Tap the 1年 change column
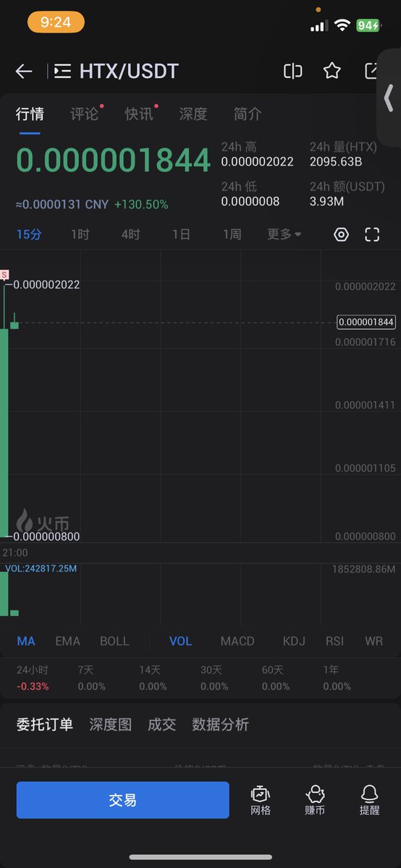The image size is (401, 868). click(x=337, y=678)
